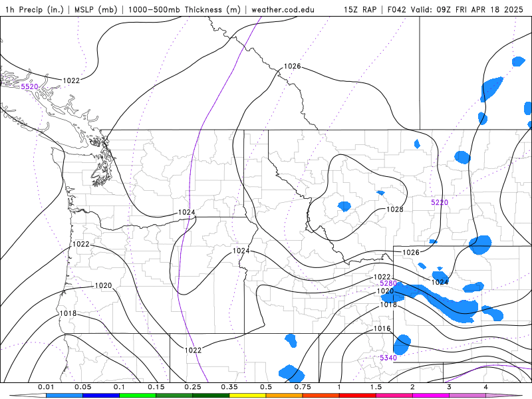The image size is (532, 399).
Task: Click the purple 5340 thickness label
Action: click(x=388, y=358)
